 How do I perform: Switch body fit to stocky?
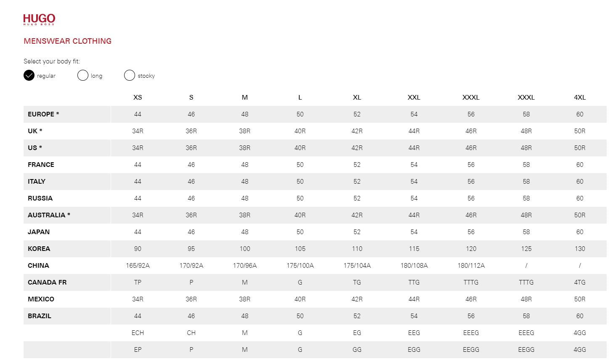130,76
